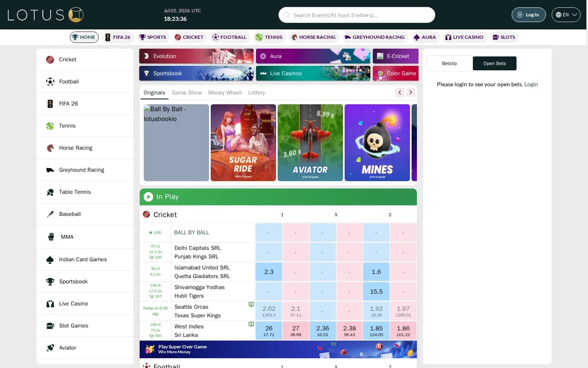Open the Aviator game thumbnail

pyautogui.click(x=310, y=143)
